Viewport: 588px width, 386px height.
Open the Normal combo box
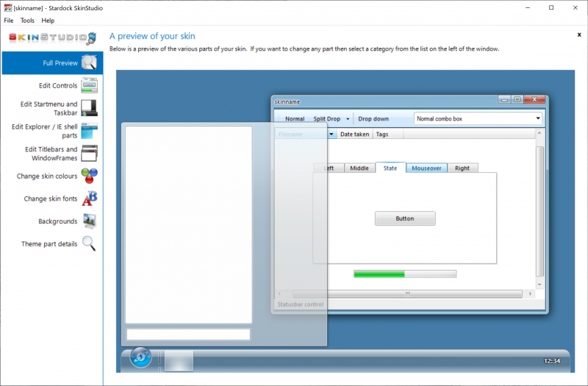[478, 118]
